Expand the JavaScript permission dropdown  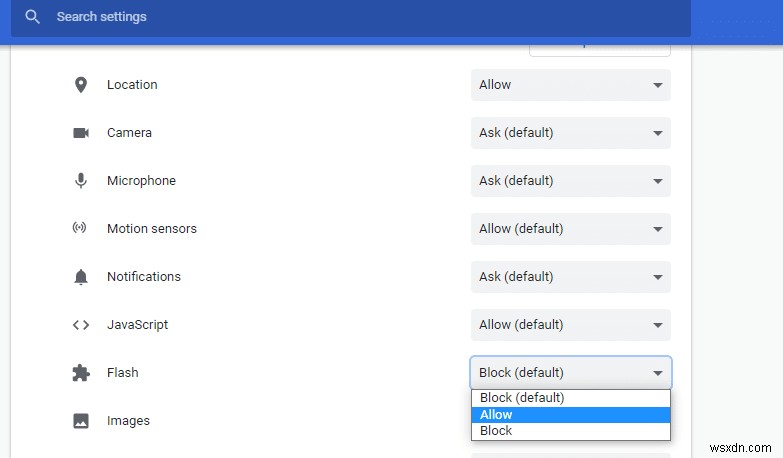tap(570, 325)
